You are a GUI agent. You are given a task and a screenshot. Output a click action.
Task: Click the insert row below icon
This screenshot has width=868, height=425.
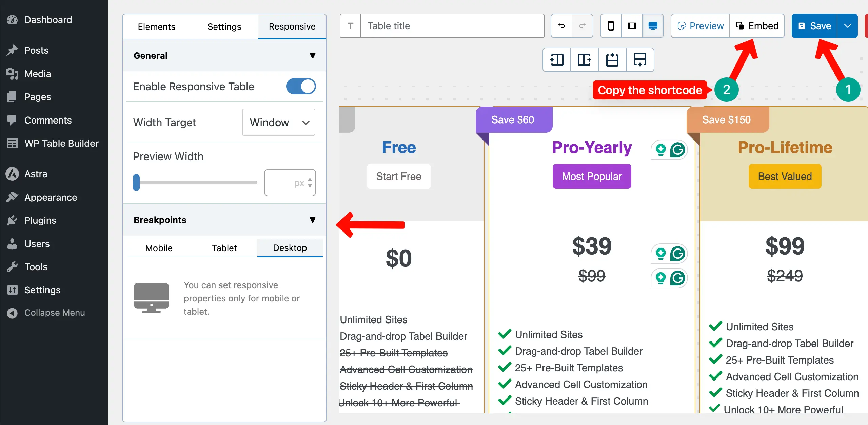pos(640,60)
